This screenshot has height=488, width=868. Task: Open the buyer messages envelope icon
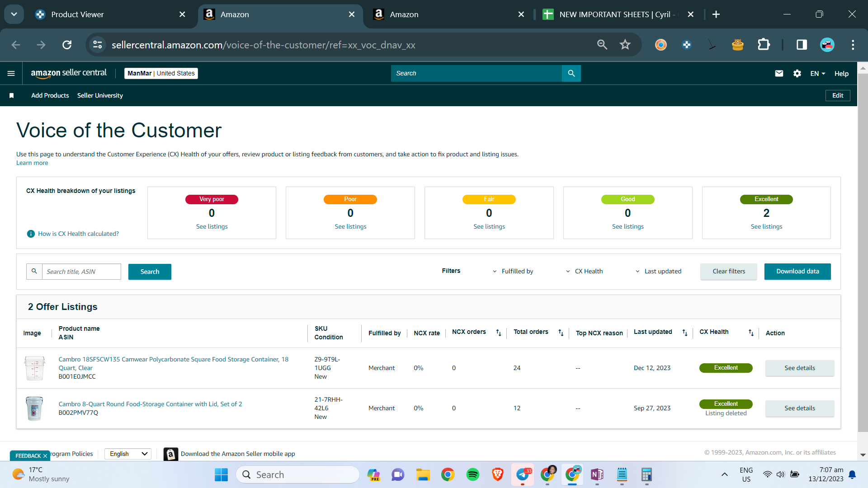coord(779,73)
